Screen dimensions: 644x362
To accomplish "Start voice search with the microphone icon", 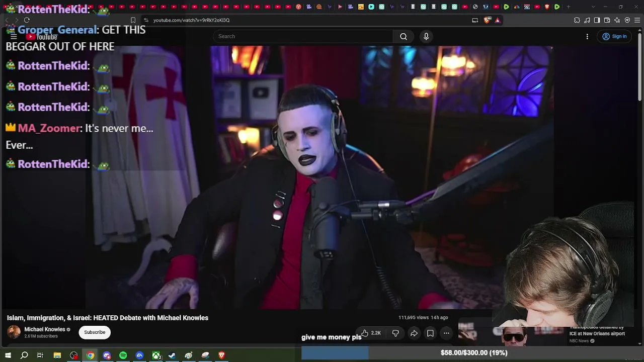I will pyautogui.click(x=426, y=36).
